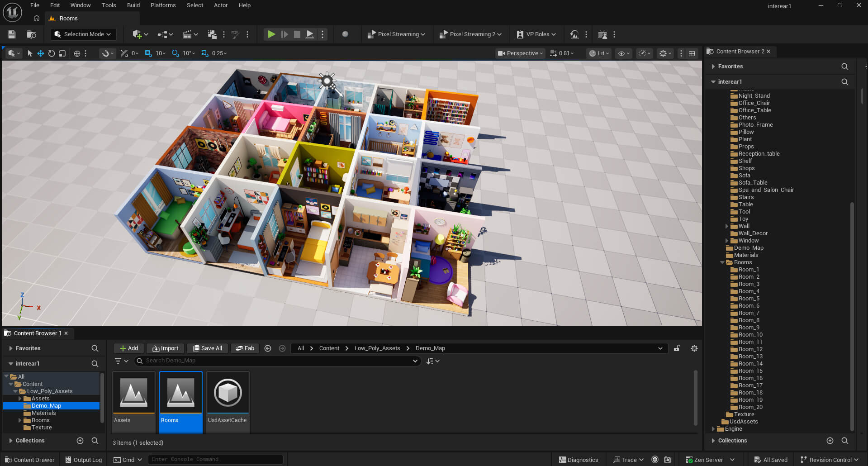Open the Browse content icon in toolbar
Screen dimensions: 868x466
pos(32,34)
